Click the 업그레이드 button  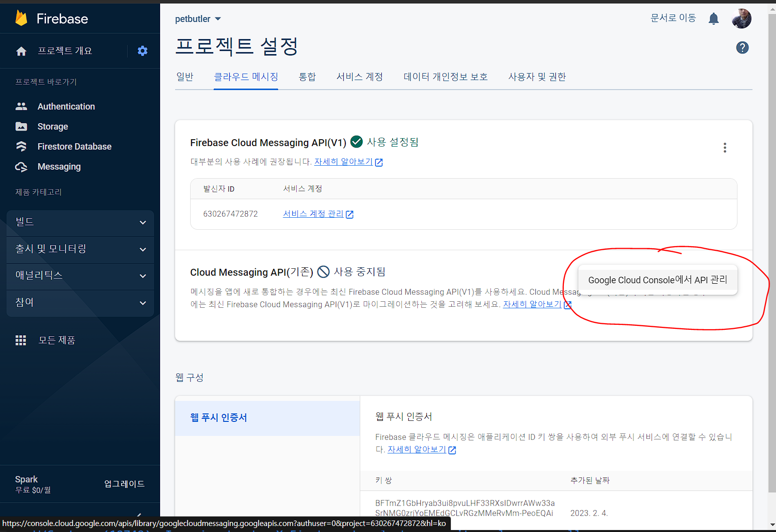(124, 484)
